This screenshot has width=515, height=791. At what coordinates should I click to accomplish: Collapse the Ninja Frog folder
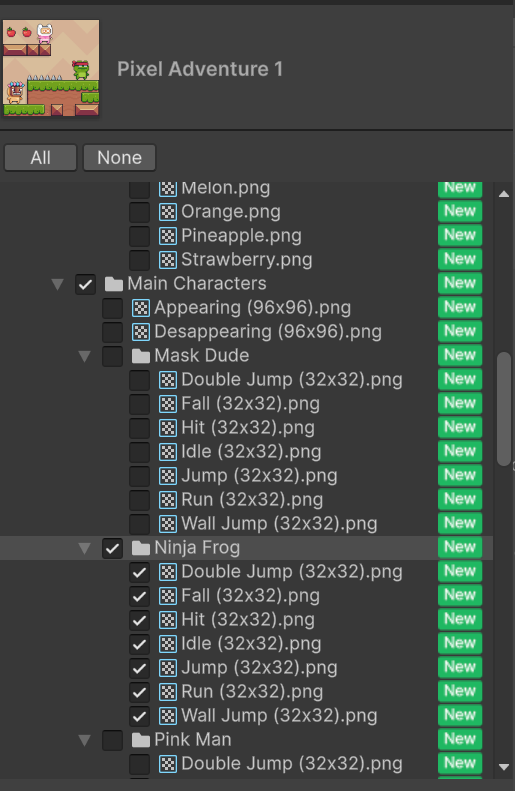click(x=85, y=548)
